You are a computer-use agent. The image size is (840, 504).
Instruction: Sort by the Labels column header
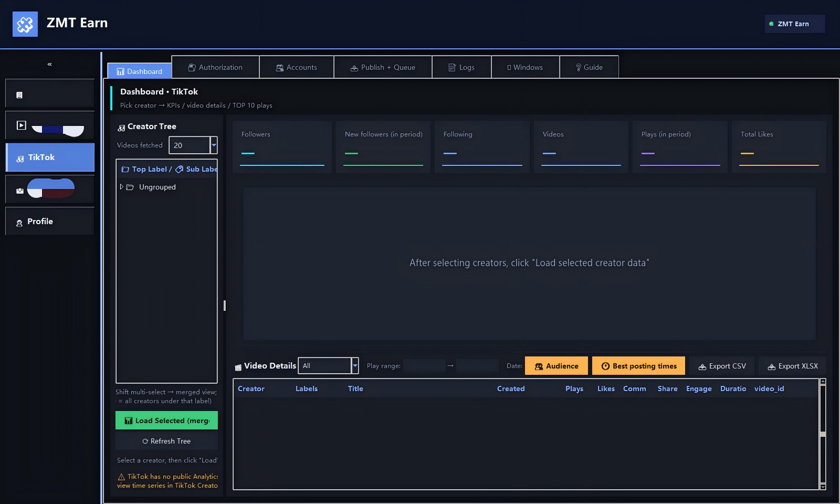307,388
